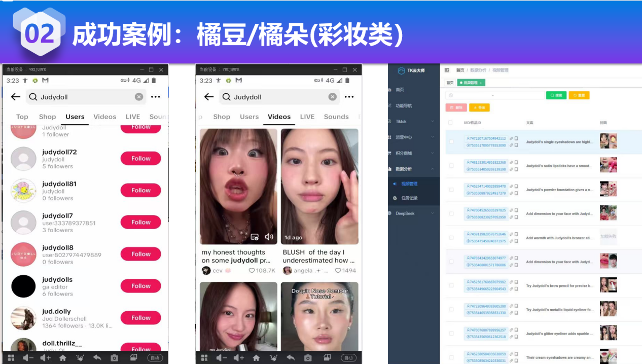Take a screenshot with the middle emulator camera icon
The image size is (642, 364).
[x=308, y=358]
